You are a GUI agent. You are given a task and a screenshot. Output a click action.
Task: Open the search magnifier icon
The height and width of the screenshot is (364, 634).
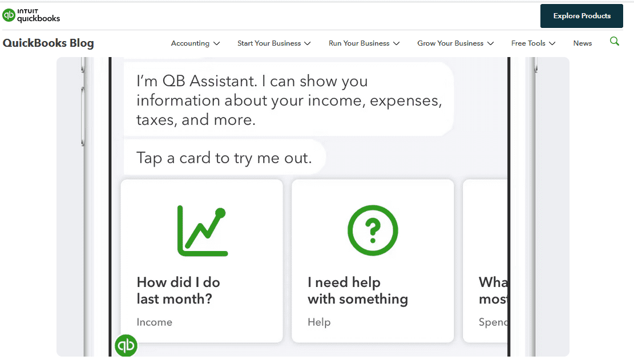(614, 41)
